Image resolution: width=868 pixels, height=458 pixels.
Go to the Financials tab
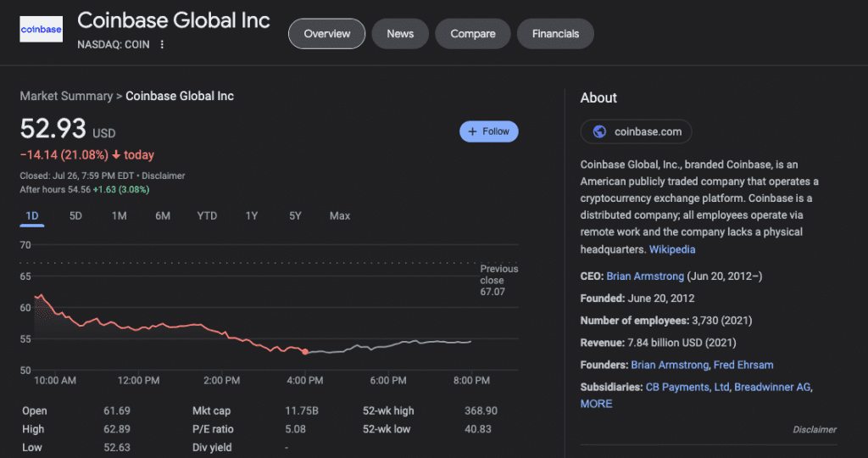click(555, 34)
